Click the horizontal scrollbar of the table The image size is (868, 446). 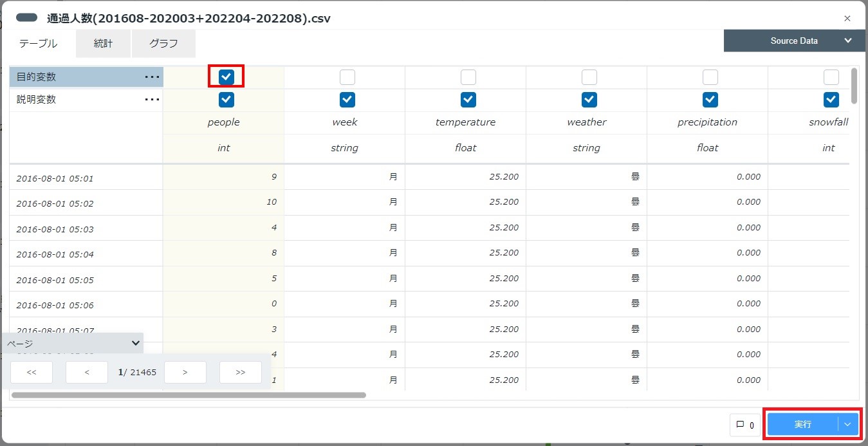189,395
